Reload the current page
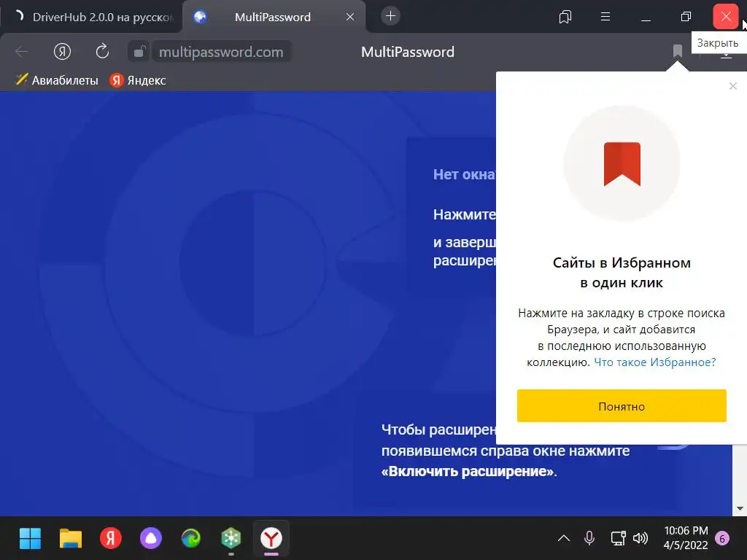This screenshot has height=560, width=747. (102, 52)
